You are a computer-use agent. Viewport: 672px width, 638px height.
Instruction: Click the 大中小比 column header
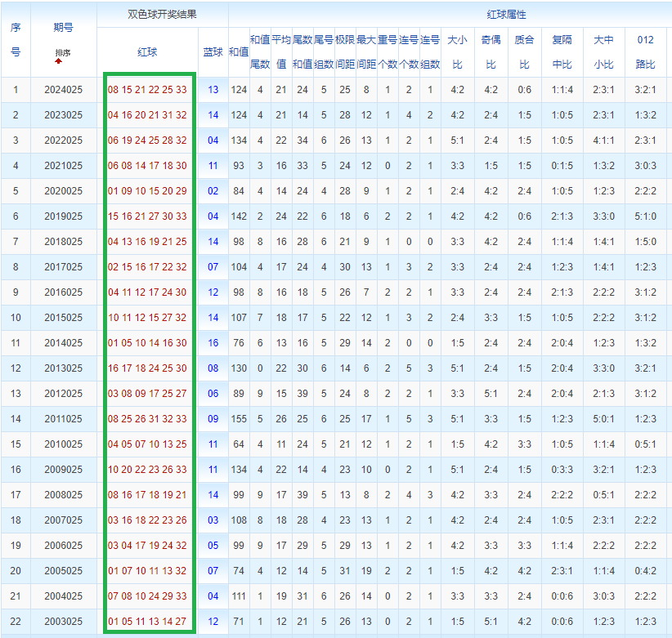pyautogui.click(x=603, y=51)
